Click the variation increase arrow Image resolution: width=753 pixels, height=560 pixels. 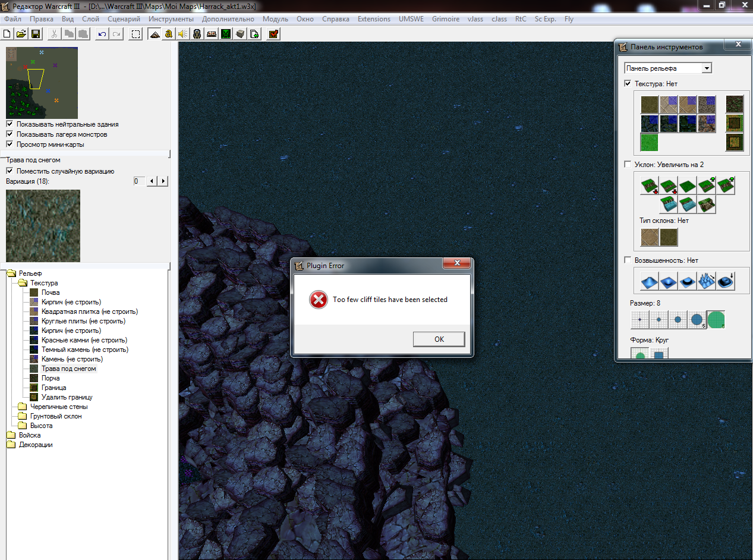(x=163, y=181)
